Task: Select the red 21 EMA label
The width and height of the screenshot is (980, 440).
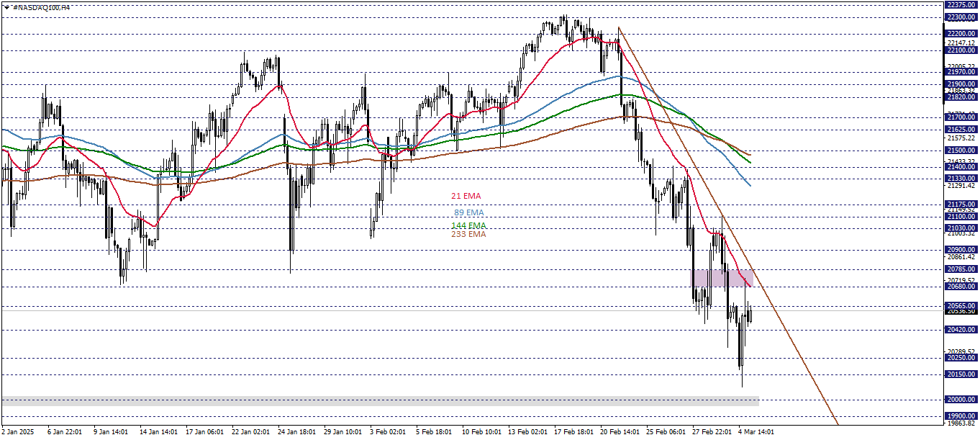Action: tap(466, 196)
